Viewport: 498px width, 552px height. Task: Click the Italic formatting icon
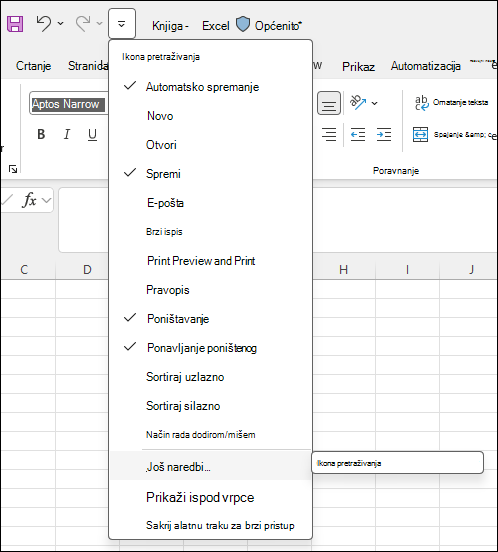[67, 134]
